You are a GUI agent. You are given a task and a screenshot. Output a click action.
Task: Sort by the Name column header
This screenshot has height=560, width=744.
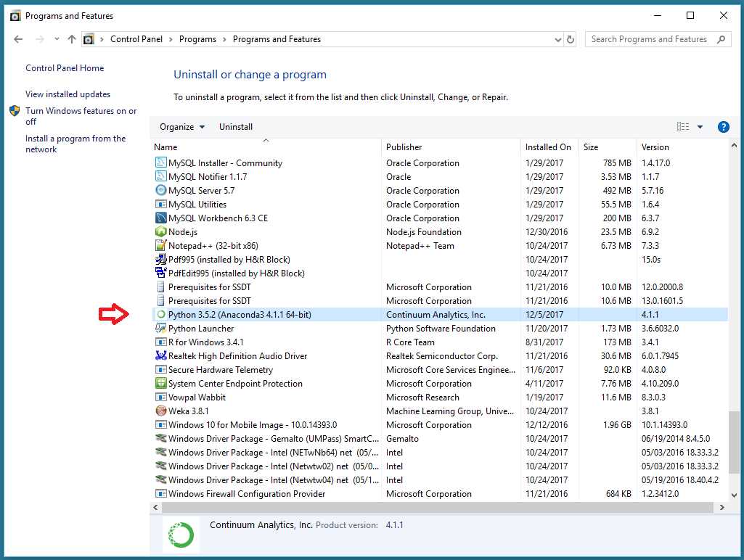(266, 147)
